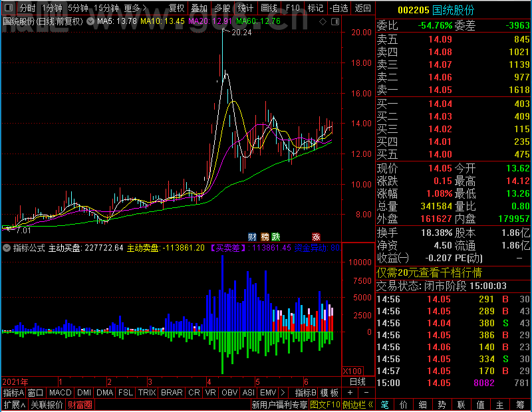Open the 多股 multi-stock view
This screenshot has width=532, height=412.
pos(222,7)
